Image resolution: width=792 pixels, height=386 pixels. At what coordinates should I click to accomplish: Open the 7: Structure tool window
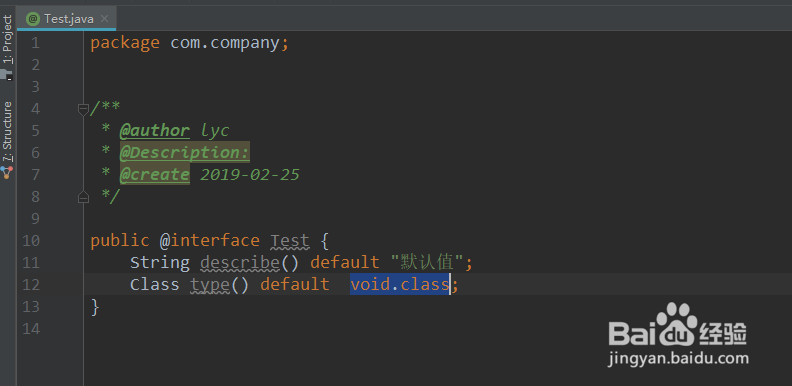(8, 131)
